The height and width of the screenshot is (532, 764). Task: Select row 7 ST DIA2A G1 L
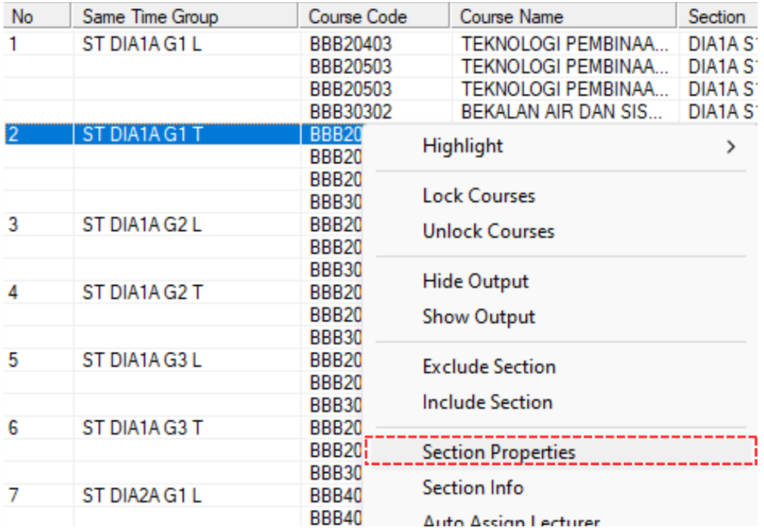(x=142, y=496)
